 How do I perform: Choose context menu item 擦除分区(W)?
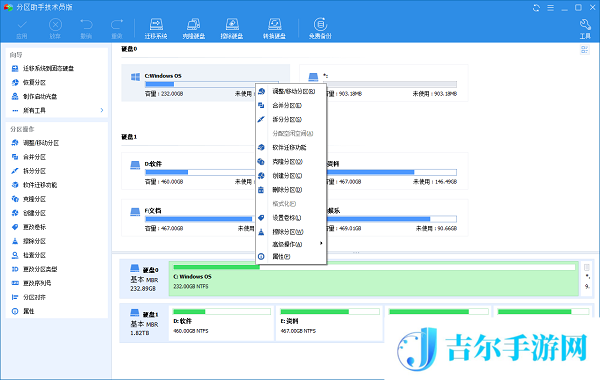291,232
